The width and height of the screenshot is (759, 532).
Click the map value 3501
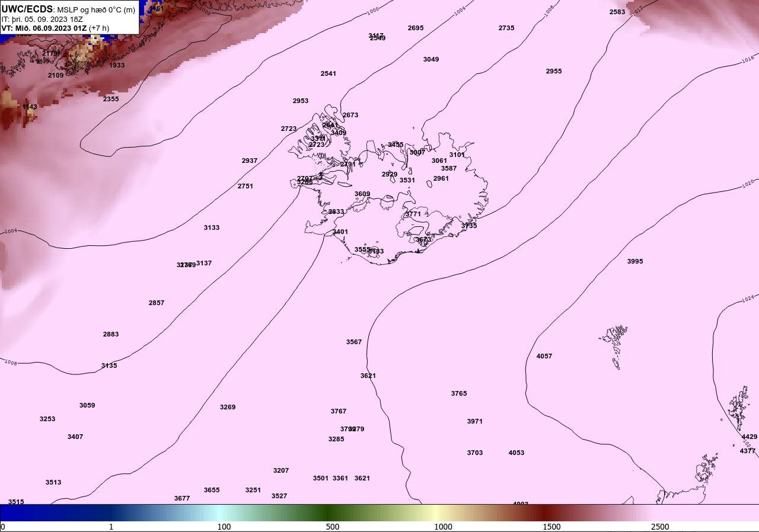click(x=321, y=478)
